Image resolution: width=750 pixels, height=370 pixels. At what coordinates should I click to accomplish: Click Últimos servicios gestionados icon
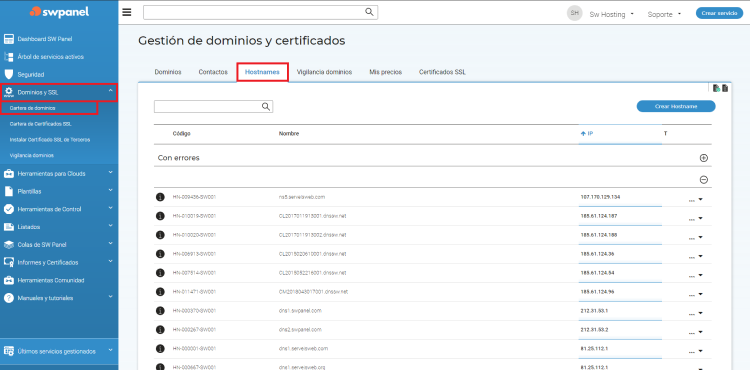coord(9,351)
